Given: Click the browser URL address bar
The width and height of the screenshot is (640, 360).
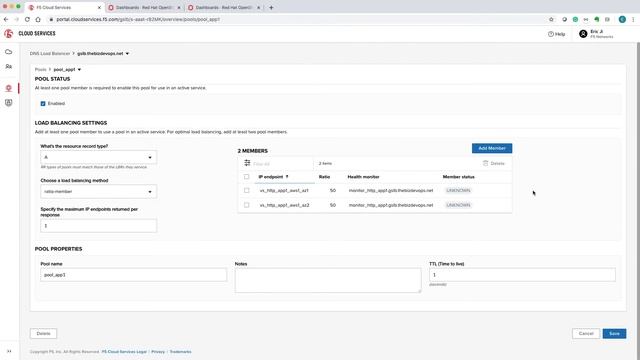Looking at the screenshot, I should coord(298,19).
